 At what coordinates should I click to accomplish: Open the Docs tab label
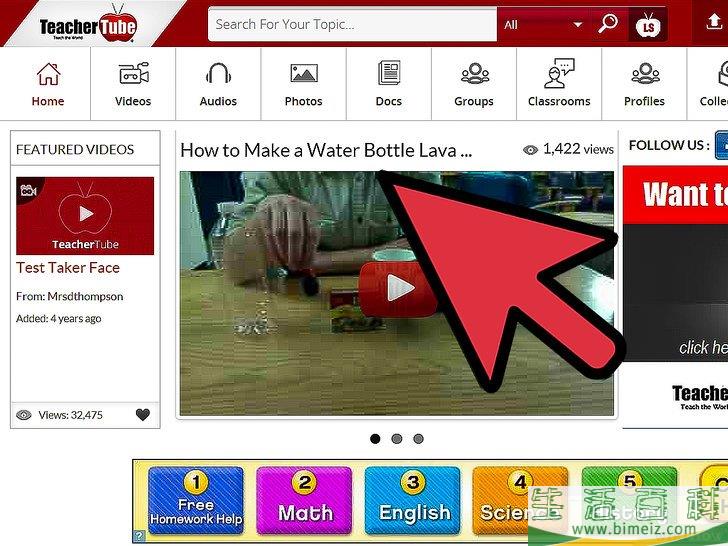389,101
